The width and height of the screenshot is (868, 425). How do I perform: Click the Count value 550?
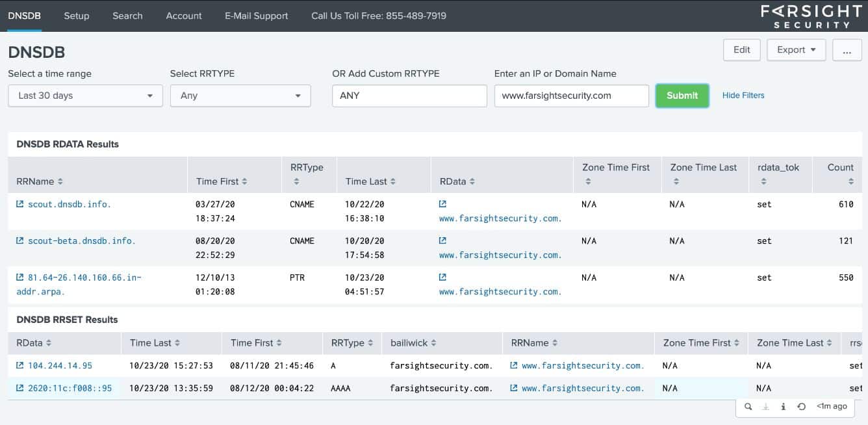846,277
